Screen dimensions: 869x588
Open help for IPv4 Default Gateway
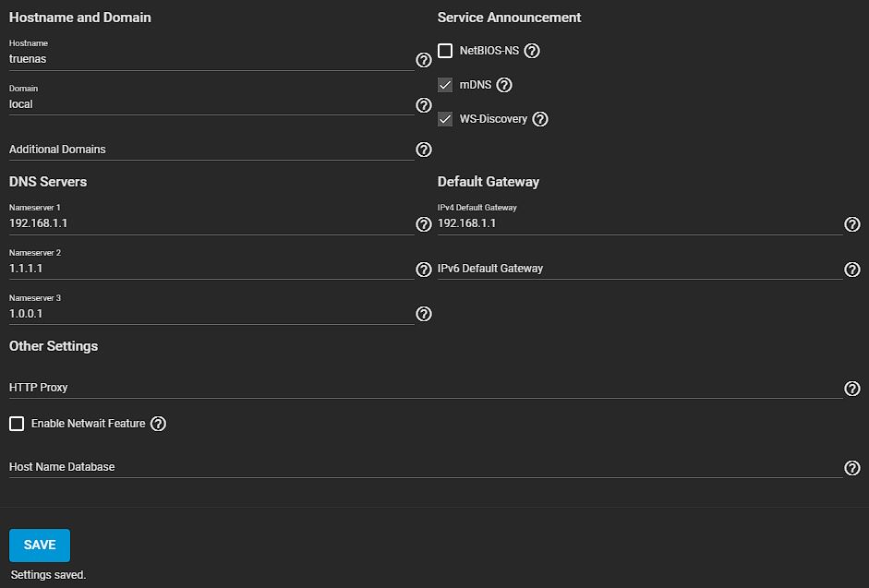[851, 224]
